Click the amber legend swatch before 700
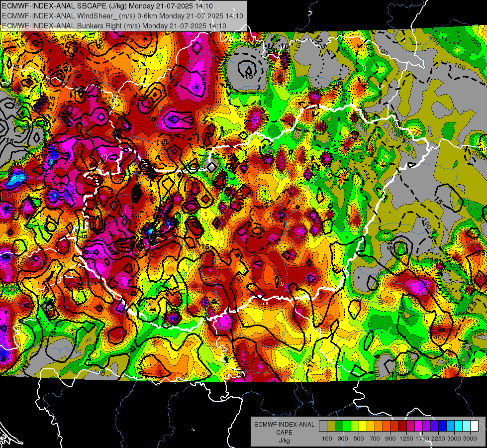 (x=371, y=426)
